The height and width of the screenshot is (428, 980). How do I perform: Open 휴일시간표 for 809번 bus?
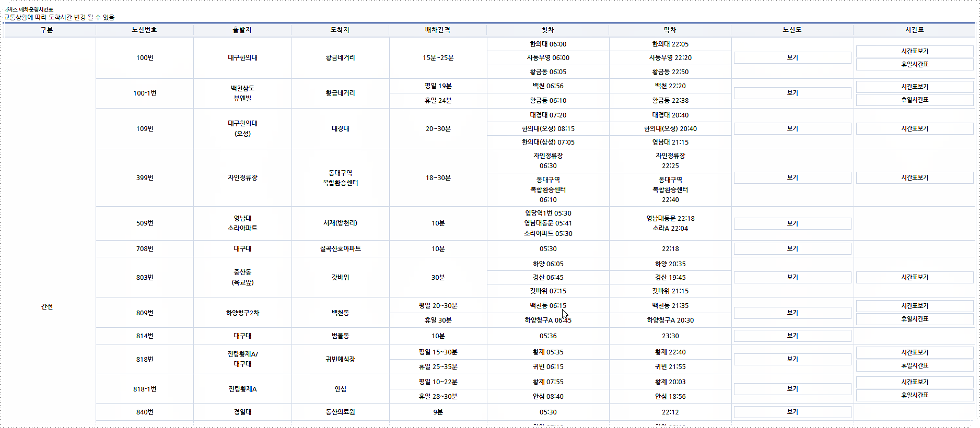915,319
